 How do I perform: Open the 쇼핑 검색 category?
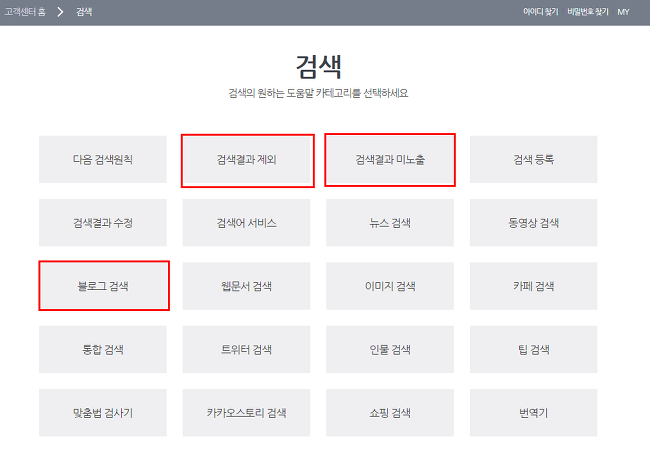(390, 413)
